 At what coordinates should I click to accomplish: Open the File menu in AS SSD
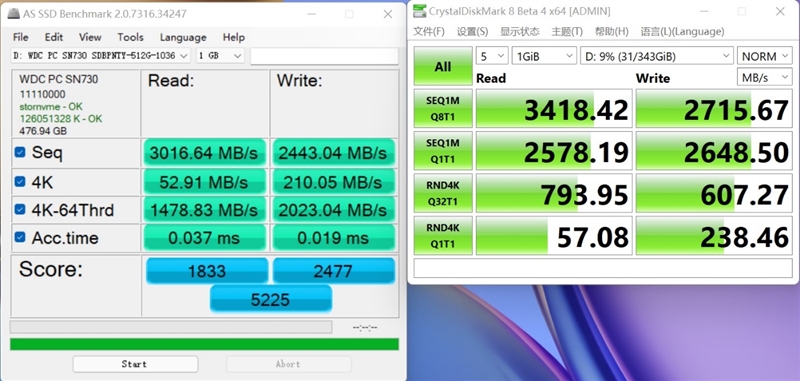tap(20, 37)
